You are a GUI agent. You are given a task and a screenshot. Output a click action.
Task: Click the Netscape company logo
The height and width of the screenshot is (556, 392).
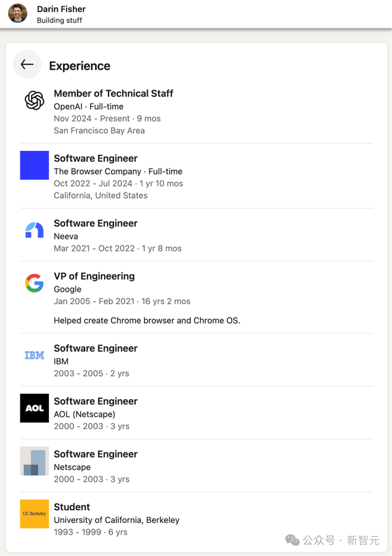tap(34, 461)
